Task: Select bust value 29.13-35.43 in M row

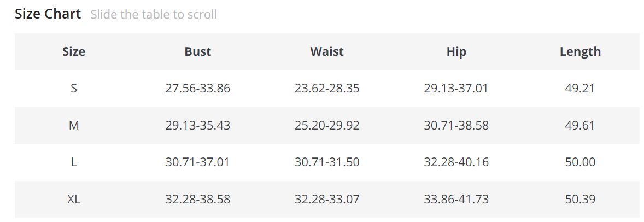Action: pos(197,125)
